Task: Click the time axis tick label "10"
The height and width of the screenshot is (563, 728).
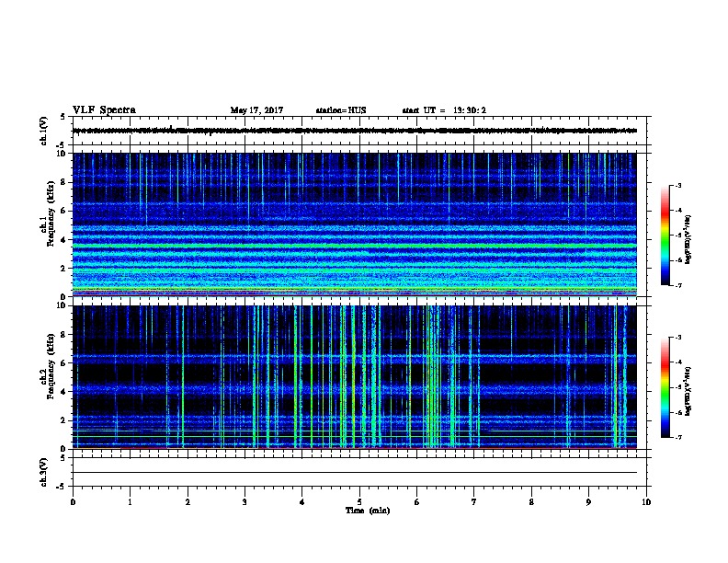Action: coord(646,502)
